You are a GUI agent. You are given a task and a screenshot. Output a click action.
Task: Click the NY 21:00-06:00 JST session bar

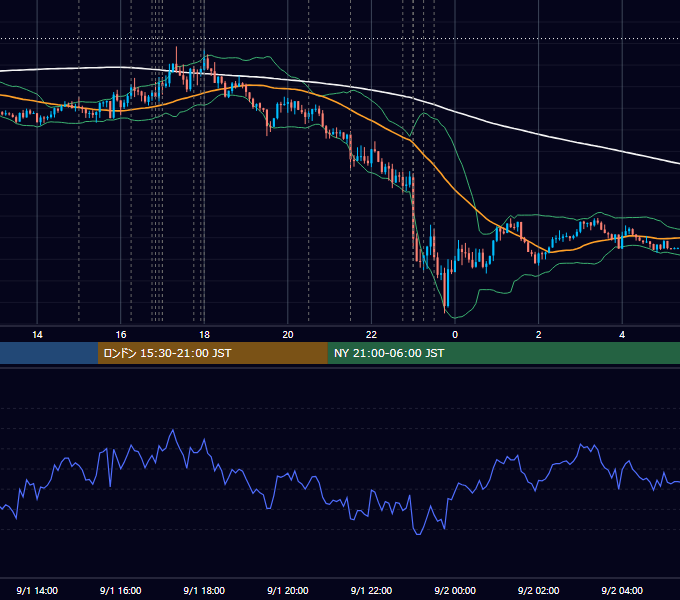coord(503,353)
